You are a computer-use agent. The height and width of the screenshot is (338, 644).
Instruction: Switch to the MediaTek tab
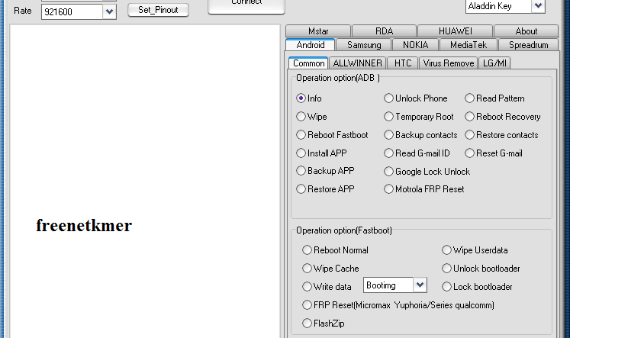(x=469, y=45)
